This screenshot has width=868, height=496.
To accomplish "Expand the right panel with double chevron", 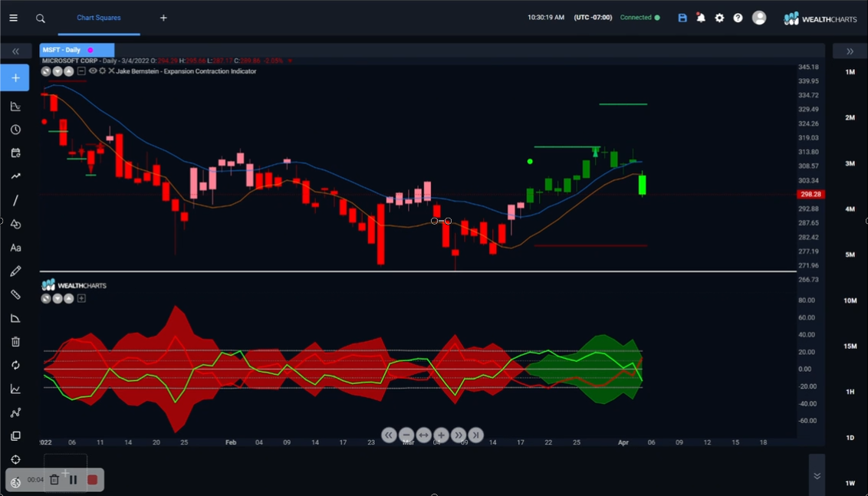I will tap(850, 51).
